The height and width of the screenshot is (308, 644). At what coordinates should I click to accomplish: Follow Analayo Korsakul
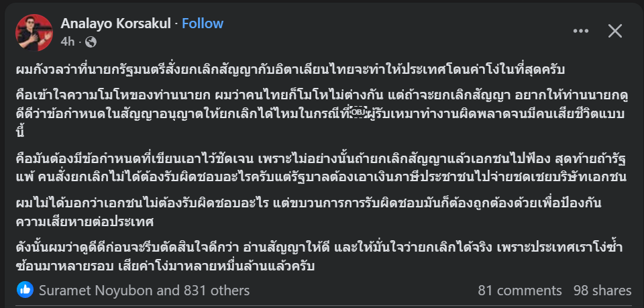click(203, 23)
